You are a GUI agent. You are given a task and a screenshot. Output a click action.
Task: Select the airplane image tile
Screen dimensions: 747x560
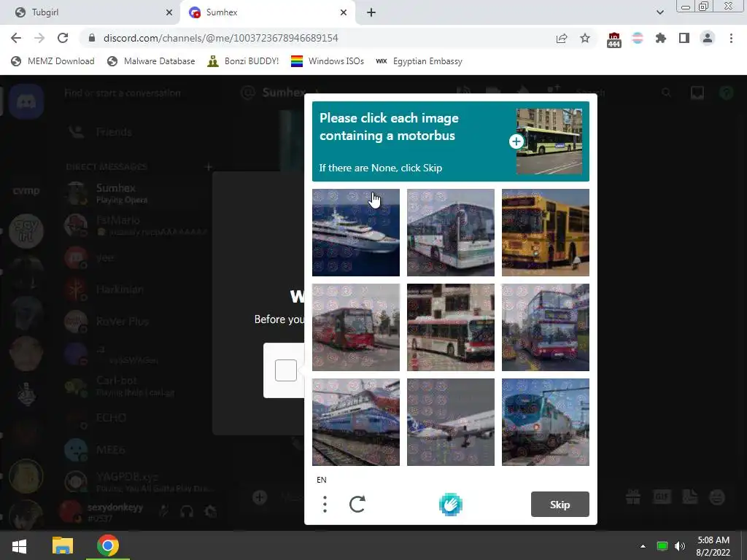[x=451, y=422]
